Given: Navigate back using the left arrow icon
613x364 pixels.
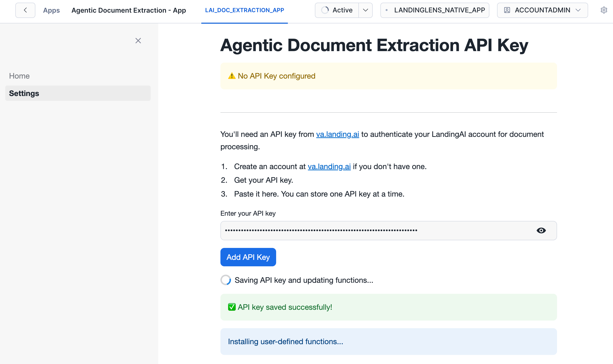Looking at the screenshot, I should coord(25,10).
